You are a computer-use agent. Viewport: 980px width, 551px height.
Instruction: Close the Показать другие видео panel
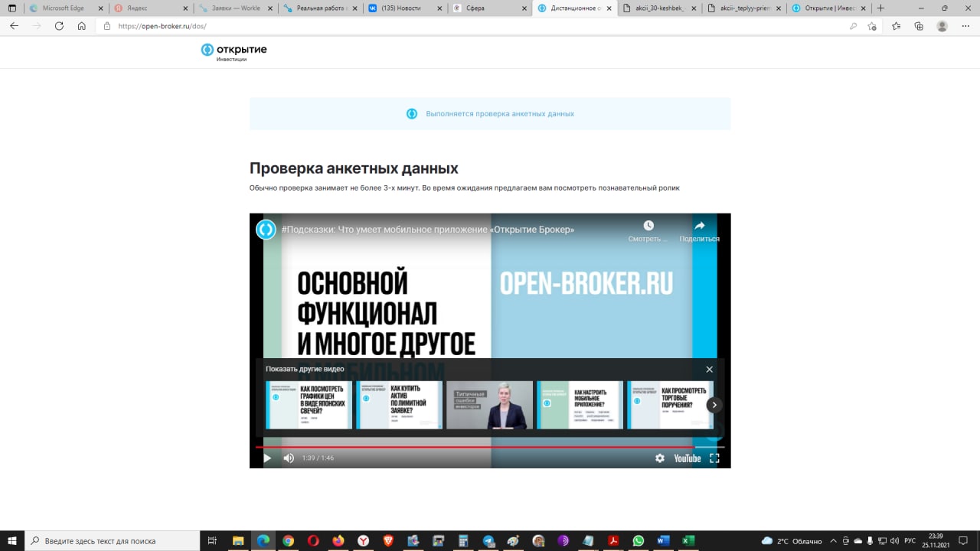(x=709, y=369)
